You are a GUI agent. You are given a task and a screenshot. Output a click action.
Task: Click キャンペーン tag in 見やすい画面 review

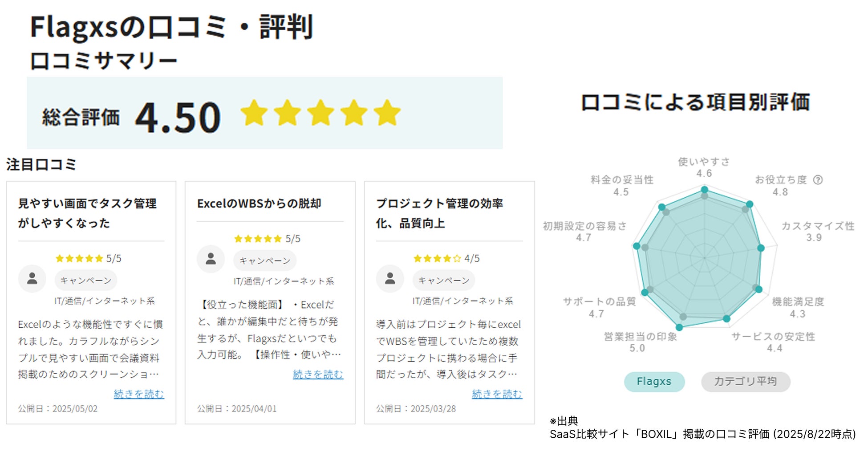coord(86,281)
